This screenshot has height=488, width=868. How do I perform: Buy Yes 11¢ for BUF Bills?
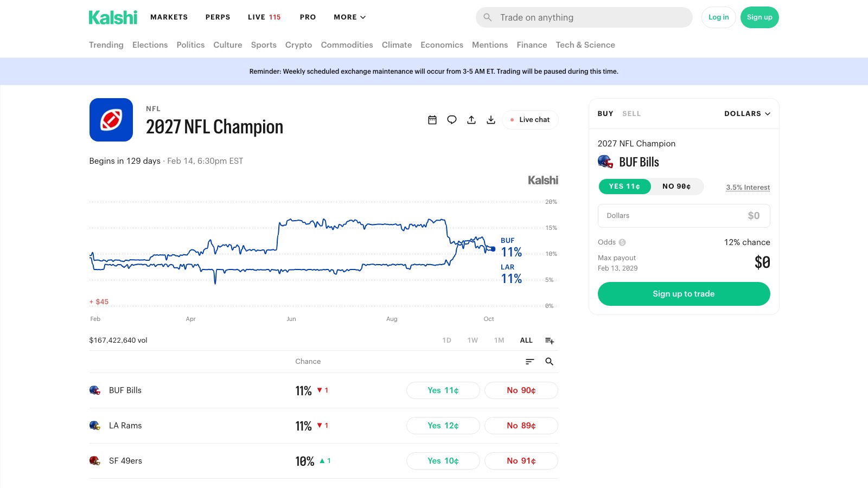[443, 390]
